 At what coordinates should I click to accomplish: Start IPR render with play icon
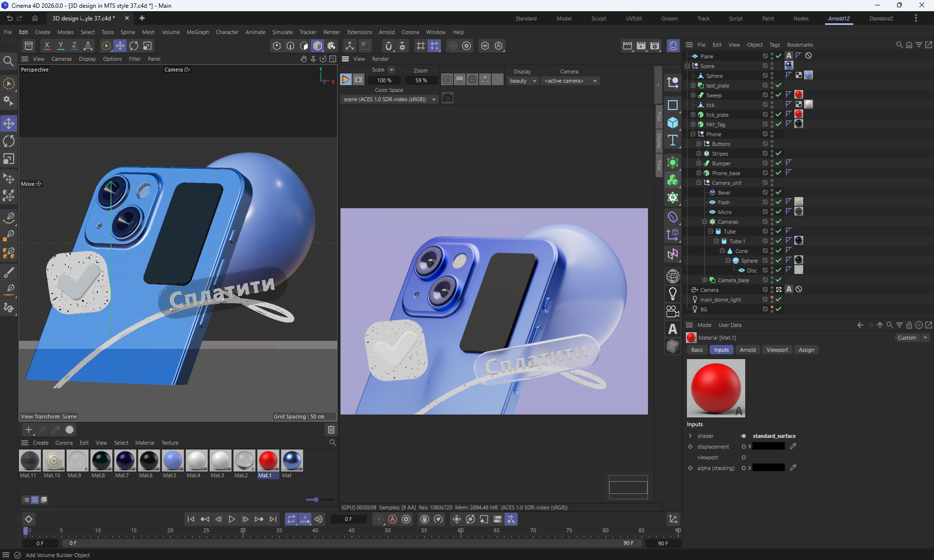click(x=345, y=80)
